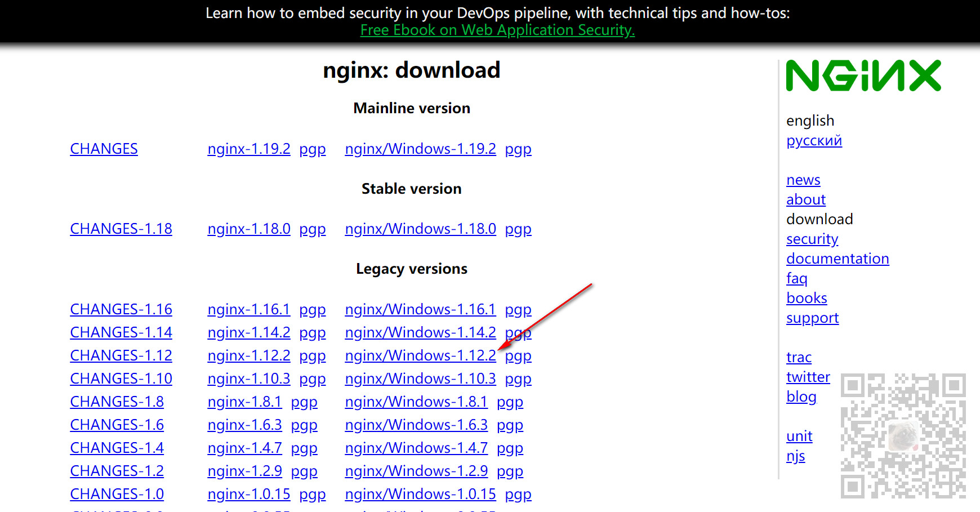Download the stable nginx/Windows-1.18.0 build
This screenshot has height=512, width=980.
coord(420,229)
